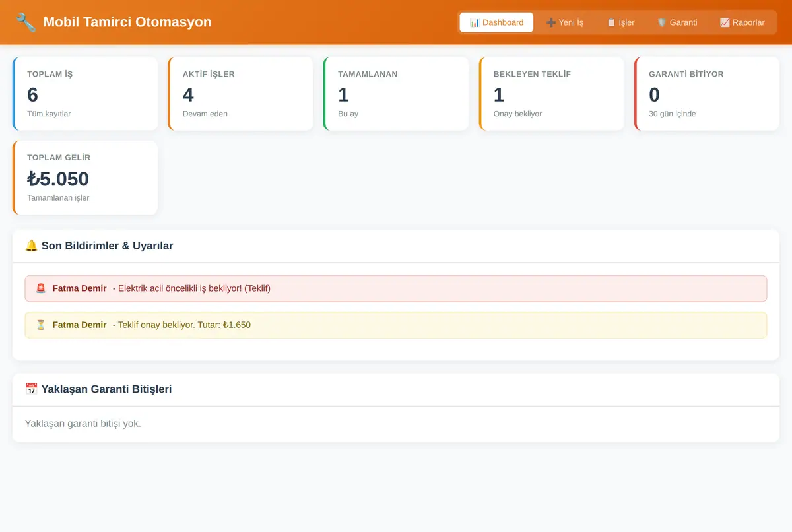Open the Garanti tab
Viewport: 792px width, 532px height.
677,22
